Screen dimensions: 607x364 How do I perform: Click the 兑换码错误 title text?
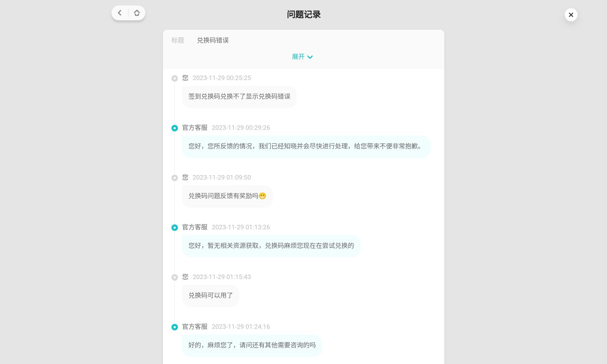click(x=213, y=40)
